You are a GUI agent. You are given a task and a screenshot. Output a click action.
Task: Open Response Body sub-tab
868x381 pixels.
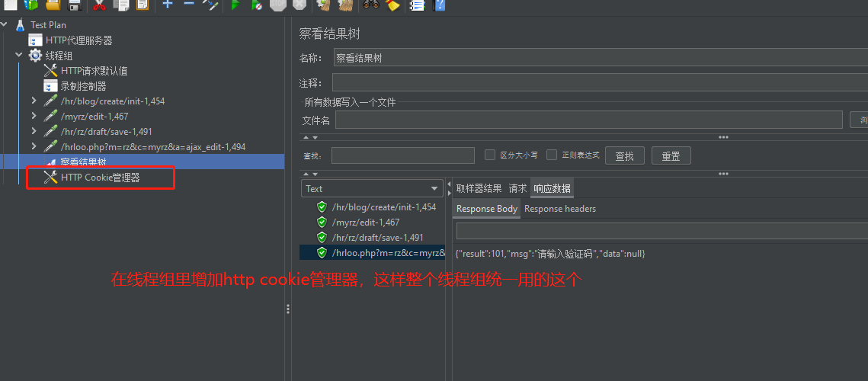(x=487, y=209)
